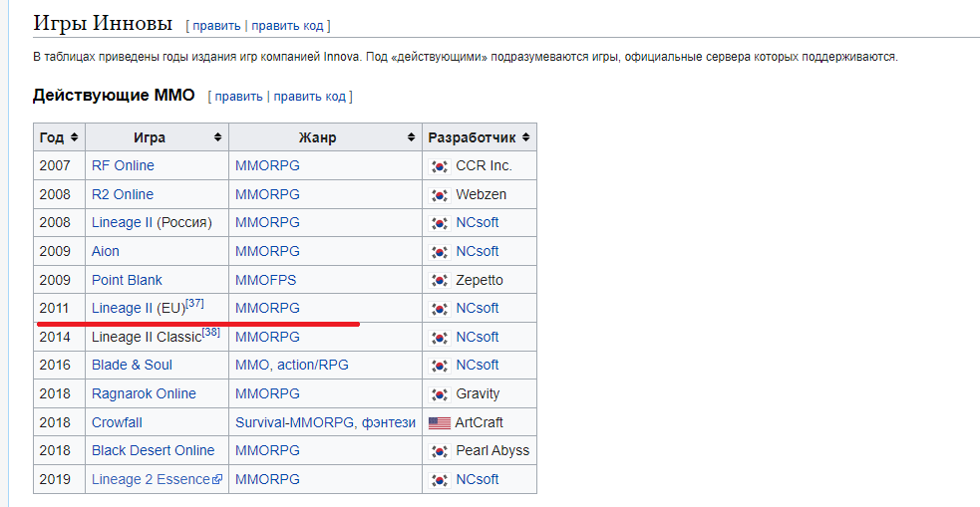Sort table by Год column arrows
The width and height of the screenshot is (980, 507).
click(x=74, y=137)
